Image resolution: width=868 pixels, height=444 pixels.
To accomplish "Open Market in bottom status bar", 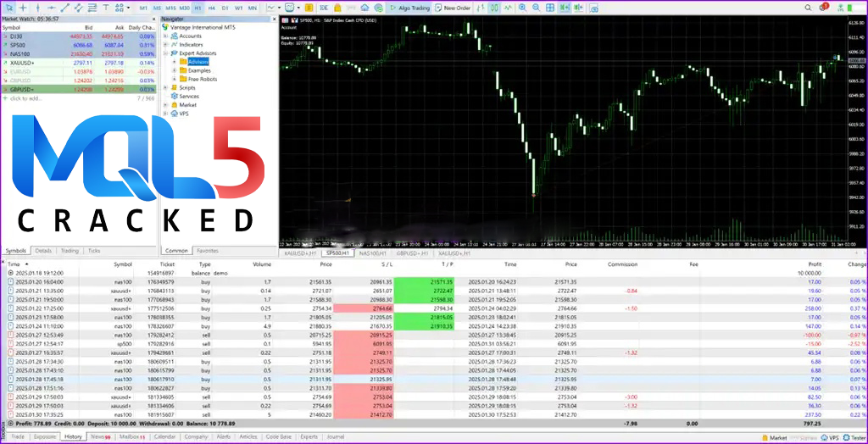I will tap(776, 437).
